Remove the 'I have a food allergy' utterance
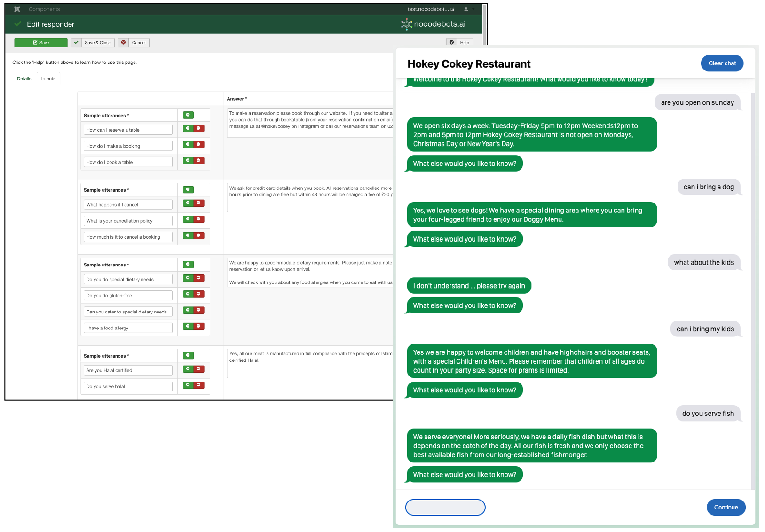This screenshot has width=765, height=532. [199, 326]
